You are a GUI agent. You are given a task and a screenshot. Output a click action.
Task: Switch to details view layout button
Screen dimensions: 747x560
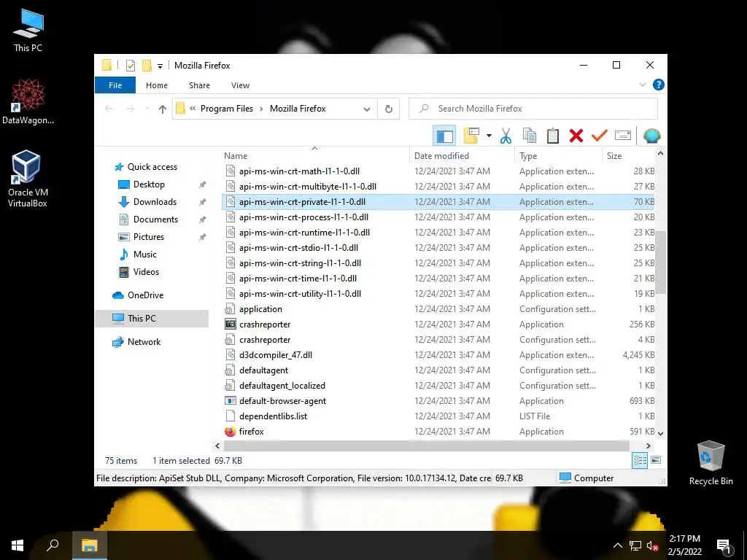tap(640, 460)
